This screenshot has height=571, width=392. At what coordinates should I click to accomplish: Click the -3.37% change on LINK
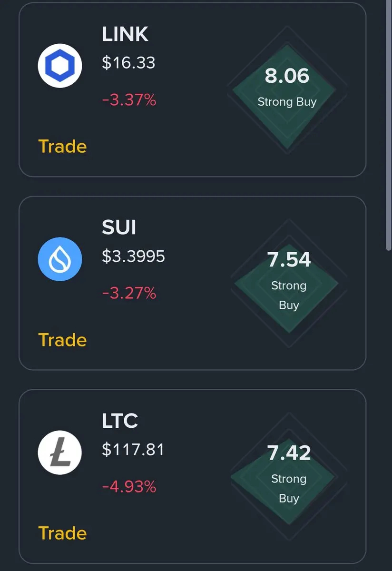129,100
